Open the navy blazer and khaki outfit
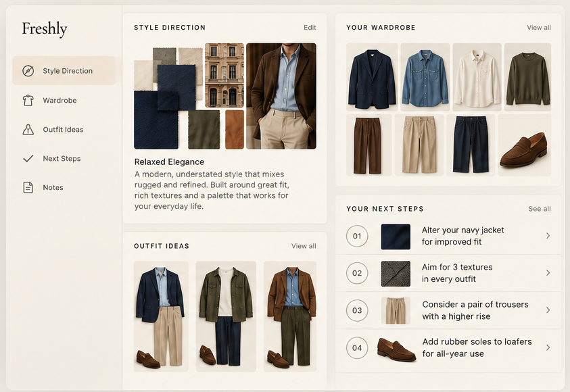 click(161, 316)
